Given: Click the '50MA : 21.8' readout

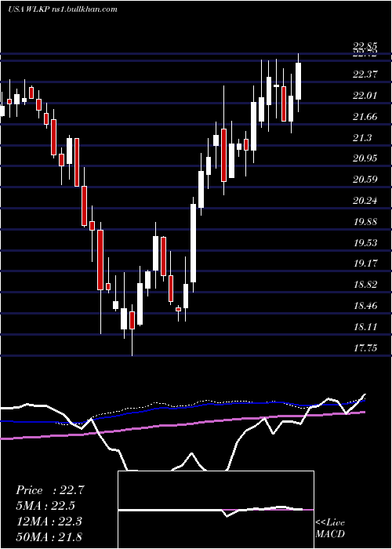Looking at the screenshot, I should click(49, 536).
